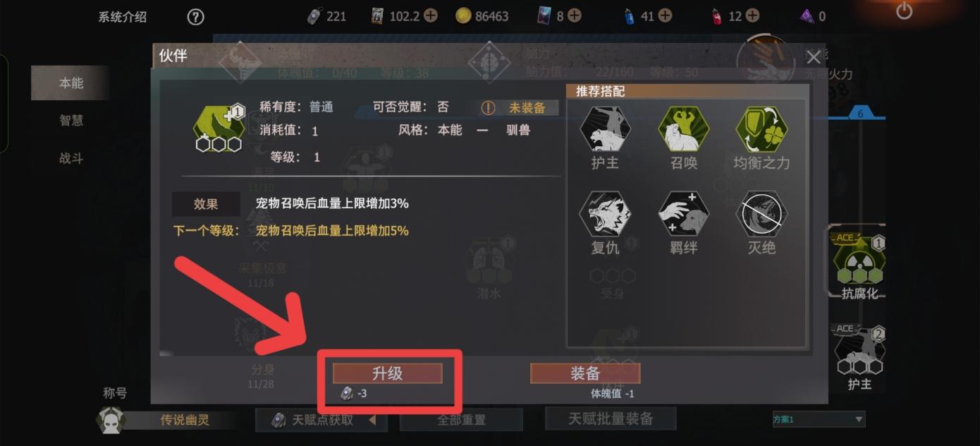
Task: Choose the 均衡之力 clover shield icon
Action: (761, 130)
